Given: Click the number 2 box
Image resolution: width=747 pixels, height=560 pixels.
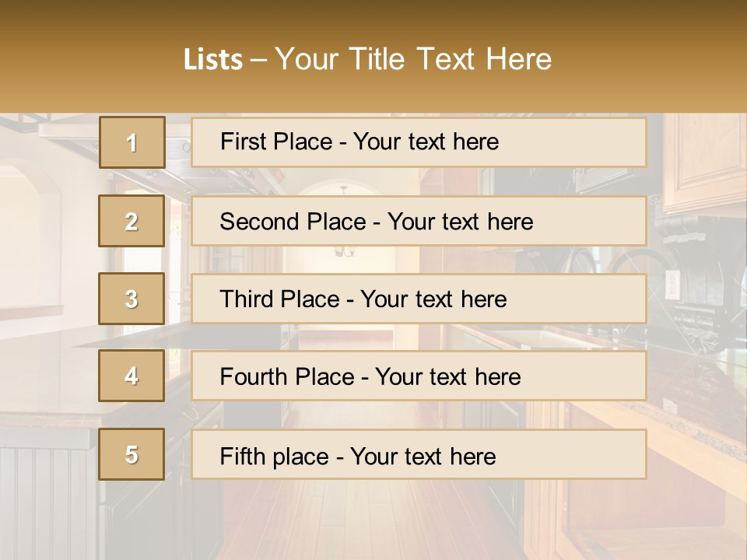Looking at the screenshot, I should pyautogui.click(x=132, y=221).
